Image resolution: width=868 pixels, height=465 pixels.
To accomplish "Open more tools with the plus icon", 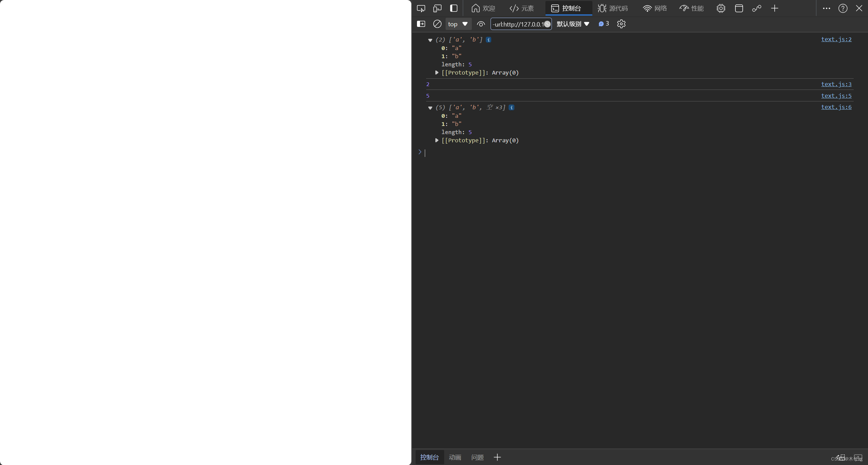I will (774, 8).
